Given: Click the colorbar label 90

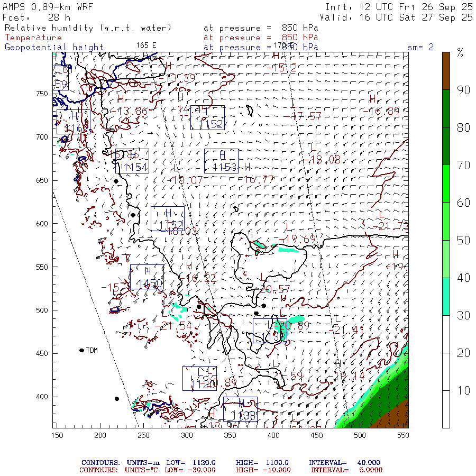Looking at the screenshot, I should pyautogui.click(x=463, y=90).
